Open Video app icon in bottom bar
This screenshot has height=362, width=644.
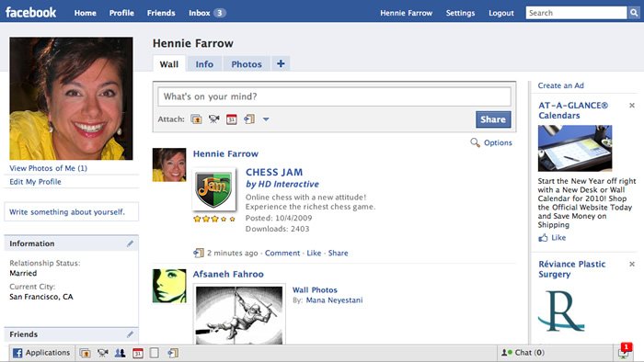click(103, 353)
